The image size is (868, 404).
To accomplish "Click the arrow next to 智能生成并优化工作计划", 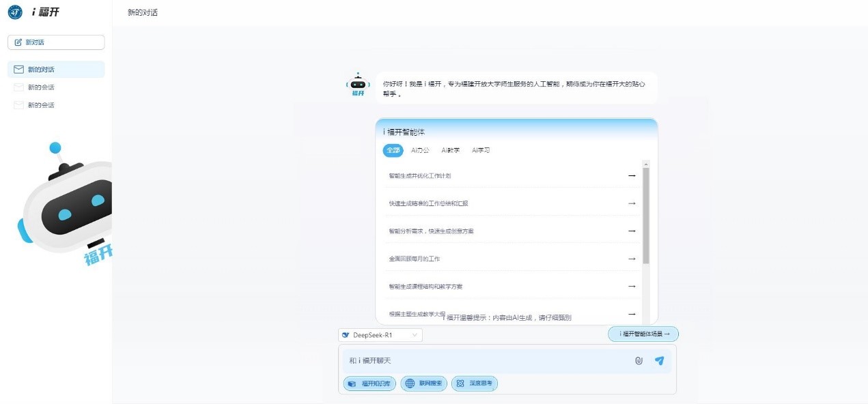I will coord(632,175).
